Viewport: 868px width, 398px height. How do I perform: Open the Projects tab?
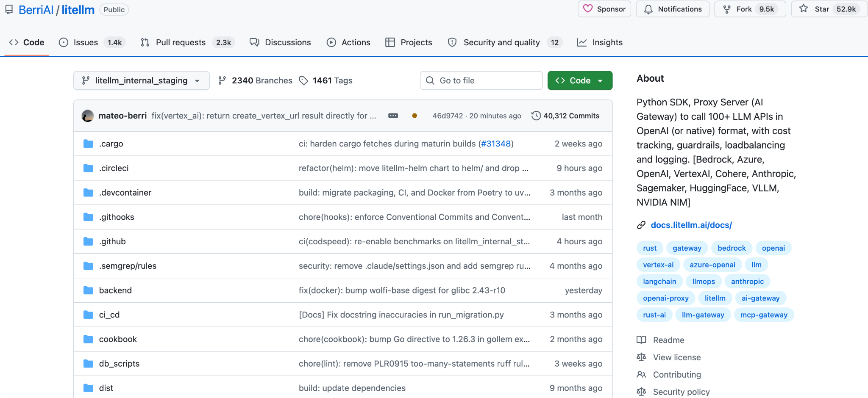(409, 42)
